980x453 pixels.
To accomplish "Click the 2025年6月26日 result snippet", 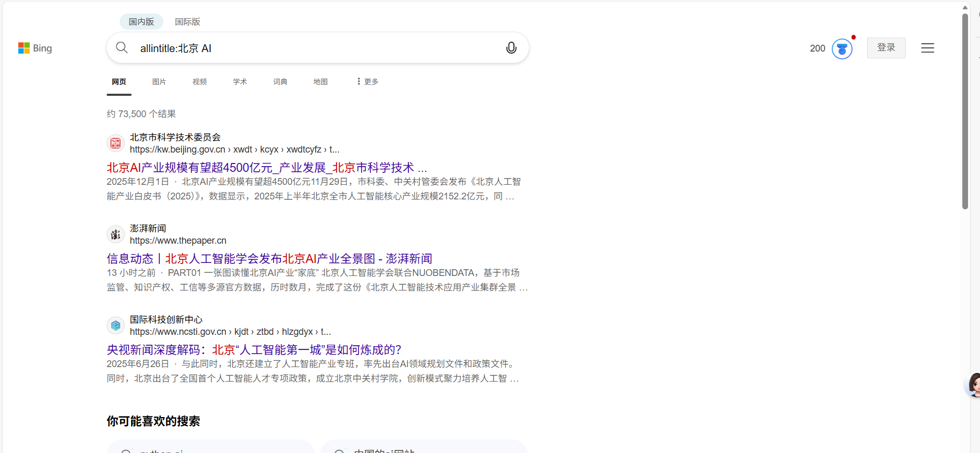I will point(313,371).
